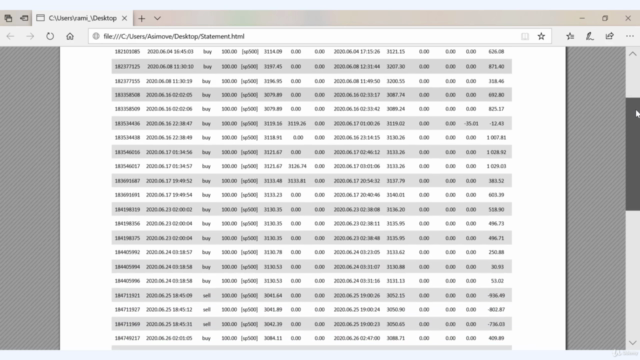Screen dimensions: 640x360
Task: Set these tabs aside icon
Action: [24, 18]
